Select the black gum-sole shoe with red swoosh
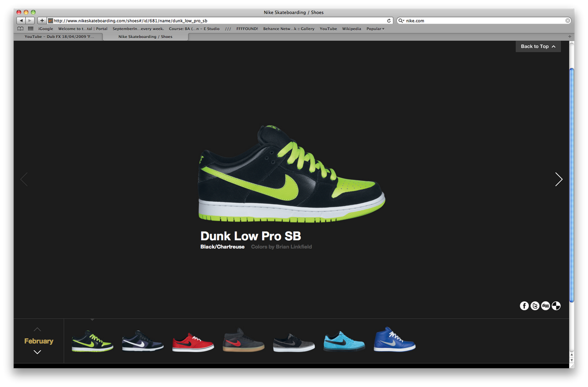The height and width of the screenshot is (387, 588). point(244,340)
